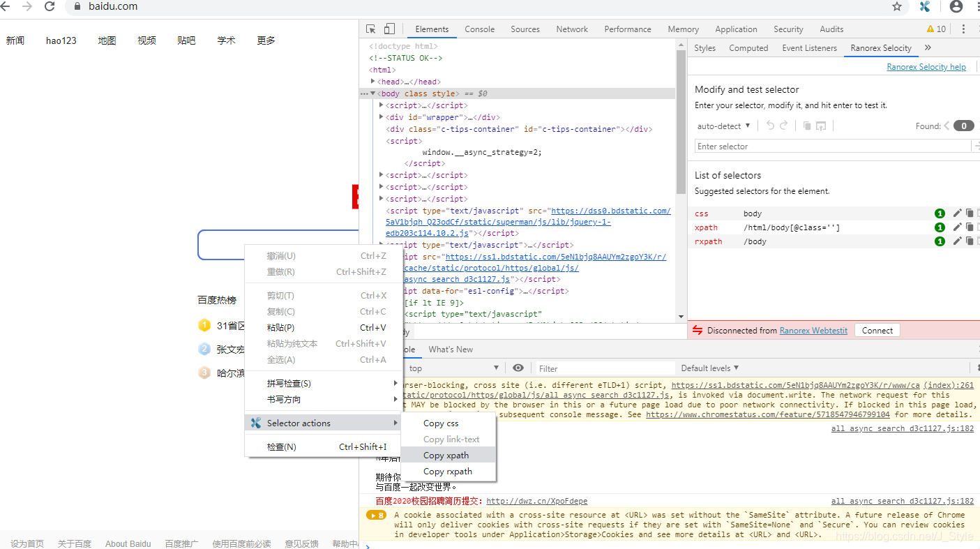Click the Enter selector input field

coord(833,146)
